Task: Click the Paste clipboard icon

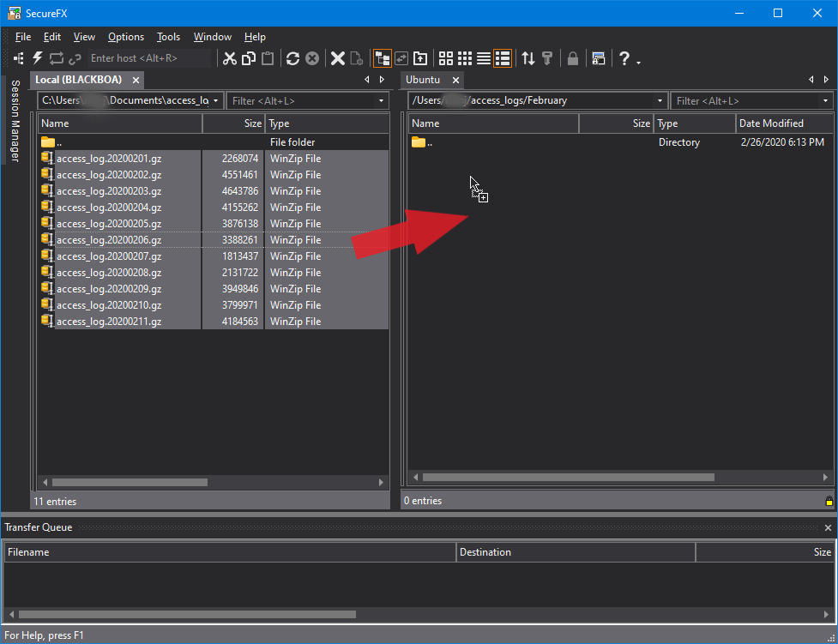Action: point(268,58)
